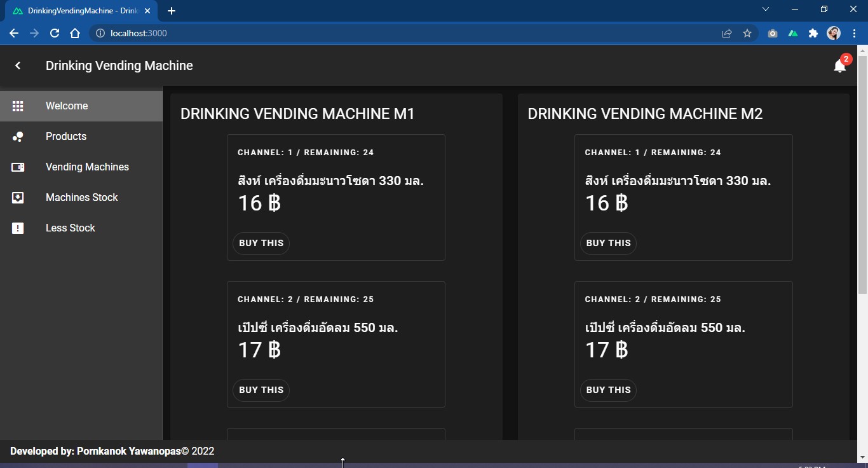This screenshot has height=468, width=868.
Task: Open the green Nuxt extension icon
Action: tap(793, 33)
